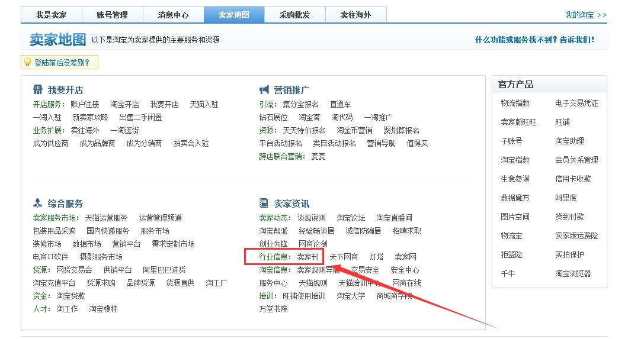
Task: Click 天猫入驻 link
Action: [204, 105]
